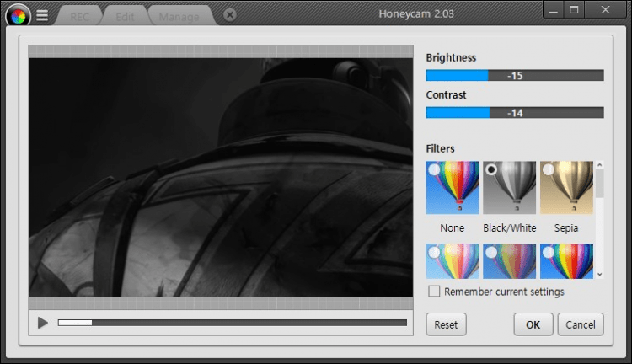Close the tab with the round X icon

click(230, 15)
